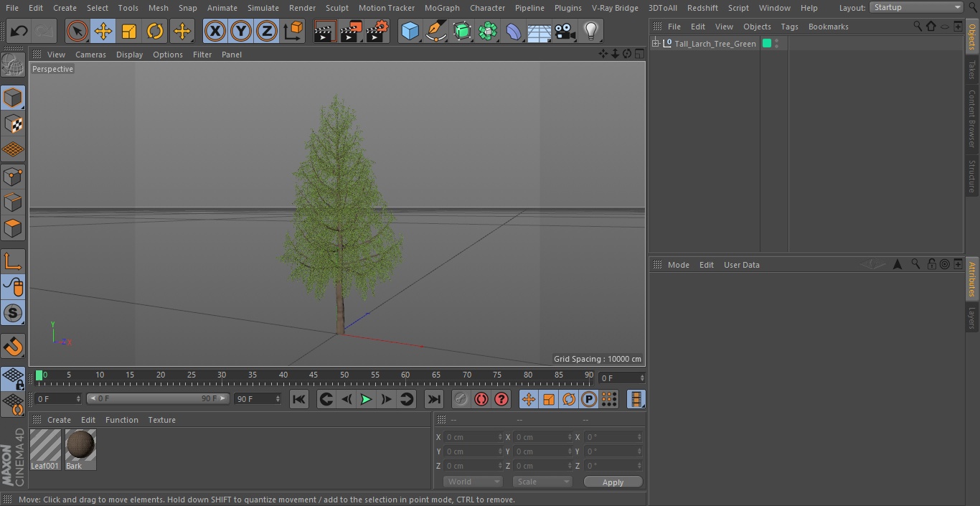
Task: Open the World coordinate system dropdown
Action: [x=472, y=482]
